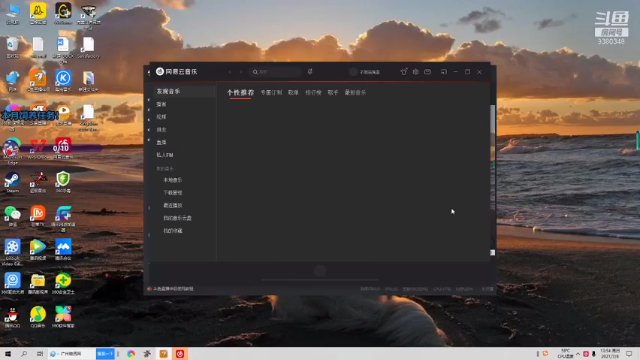This screenshot has height=360, width=640.
Task: Click the search box in NetEase Cloud Music
Action: coord(276,72)
